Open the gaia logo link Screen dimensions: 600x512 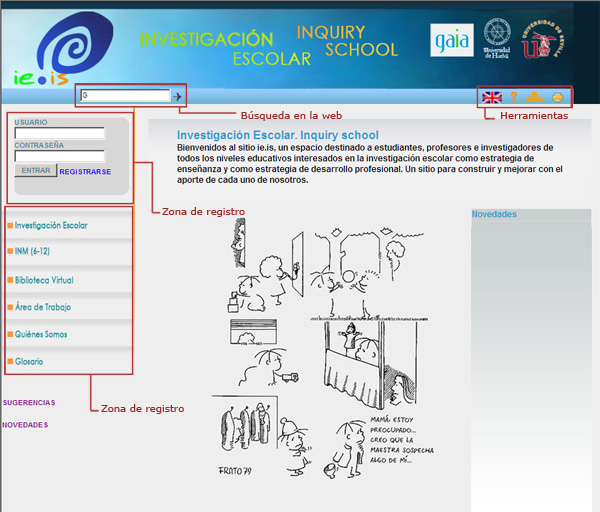[452, 40]
